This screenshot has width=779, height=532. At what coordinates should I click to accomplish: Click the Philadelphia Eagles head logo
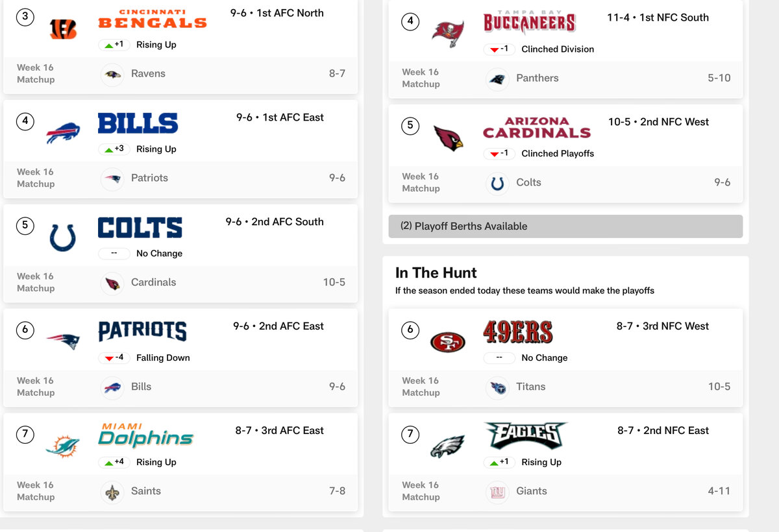click(448, 446)
